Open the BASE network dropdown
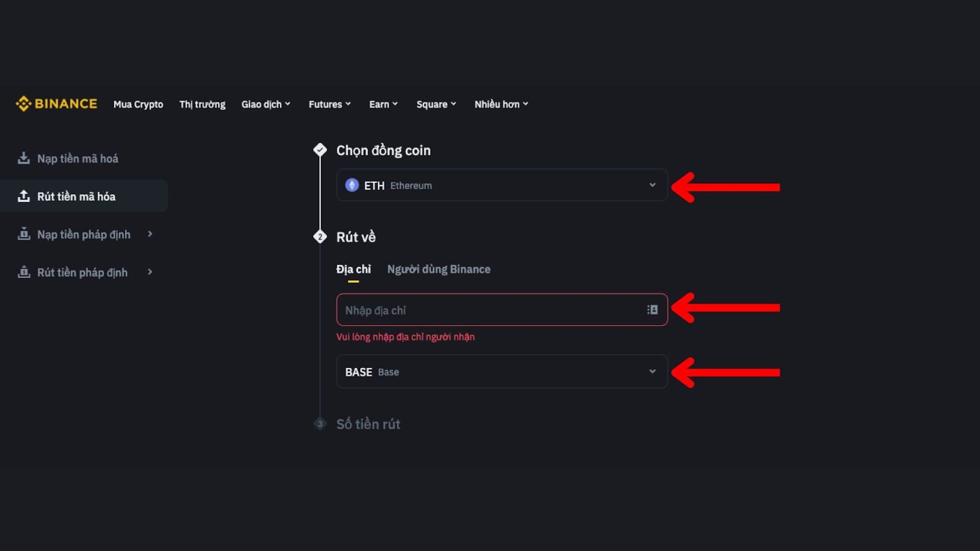 click(502, 372)
